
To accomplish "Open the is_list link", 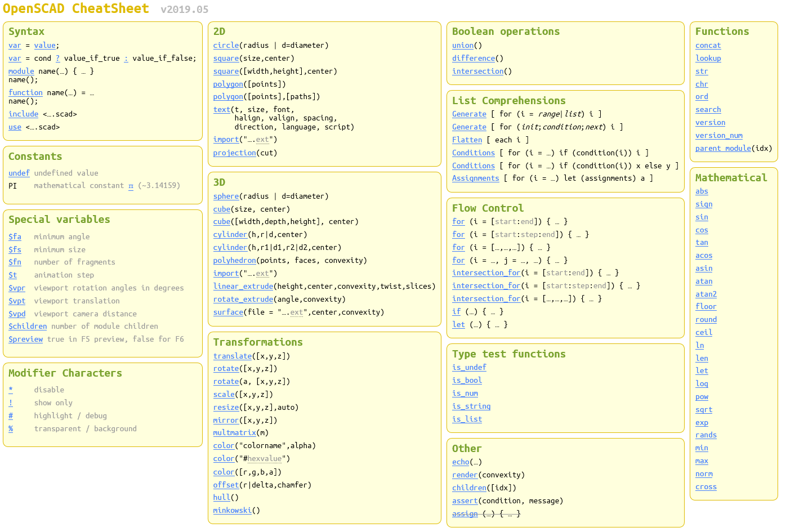I will coord(467,419).
